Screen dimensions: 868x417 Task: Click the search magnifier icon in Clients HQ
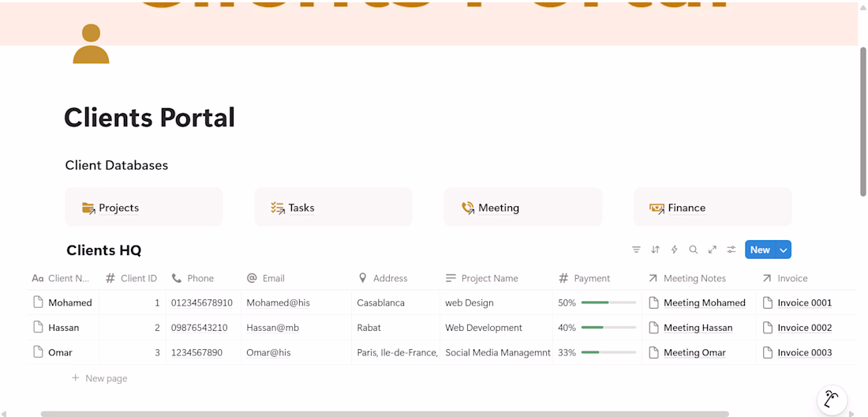(x=693, y=250)
